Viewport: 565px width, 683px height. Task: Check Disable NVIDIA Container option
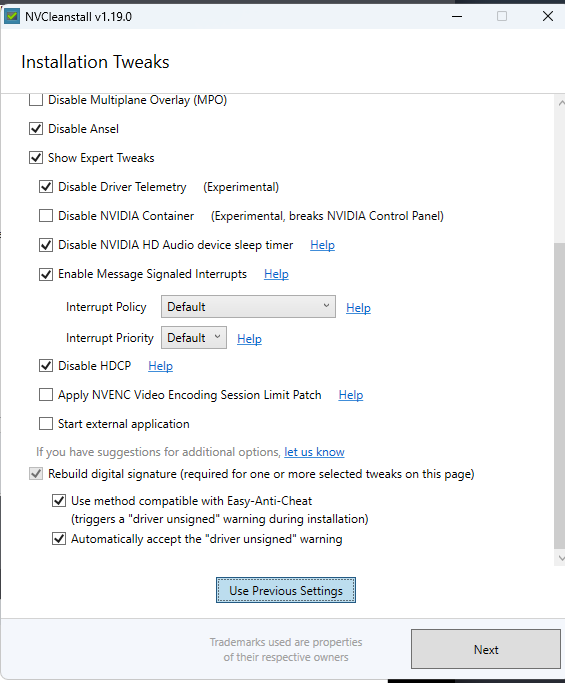coord(46,216)
